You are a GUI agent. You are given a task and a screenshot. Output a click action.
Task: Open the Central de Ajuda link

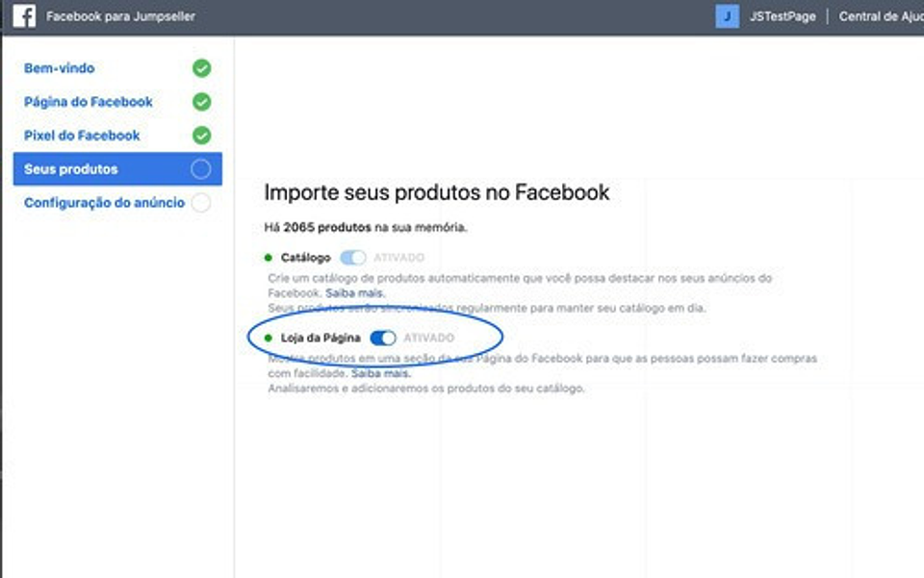tap(880, 16)
